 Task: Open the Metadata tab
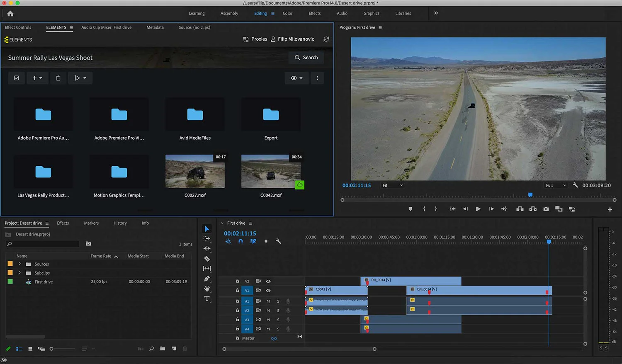[x=155, y=27]
